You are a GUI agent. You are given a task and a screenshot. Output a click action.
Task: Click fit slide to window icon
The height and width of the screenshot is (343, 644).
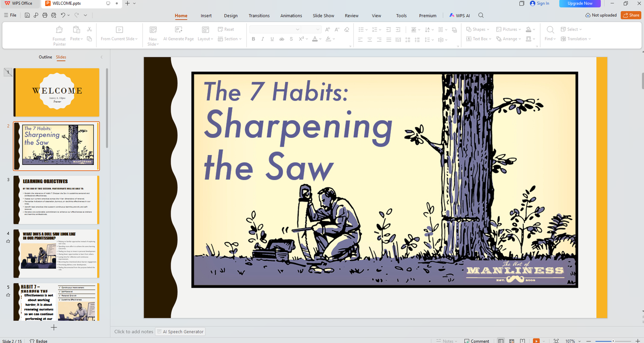556,341
